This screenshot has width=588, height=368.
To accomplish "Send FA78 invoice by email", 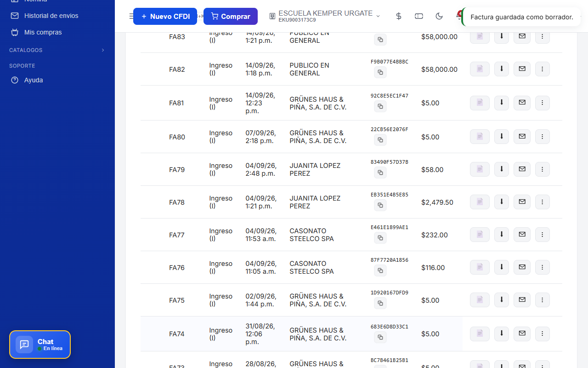I will (x=522, y=202).
